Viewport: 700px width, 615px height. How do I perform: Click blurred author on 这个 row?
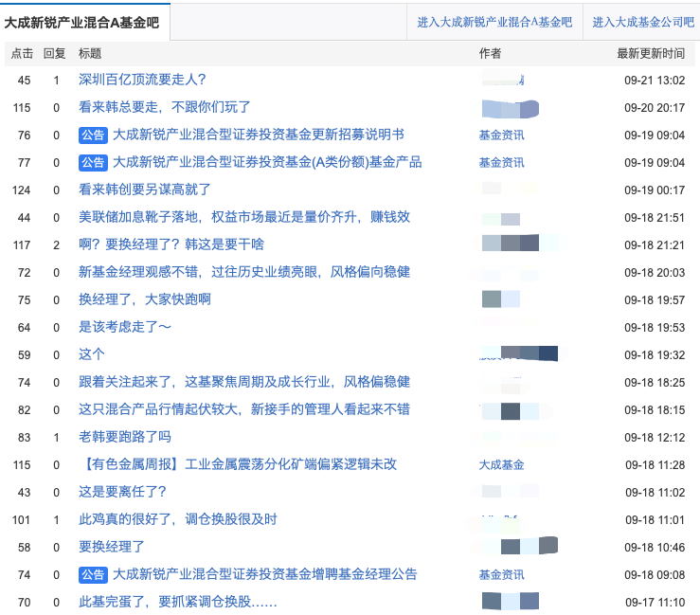point(520,353)
